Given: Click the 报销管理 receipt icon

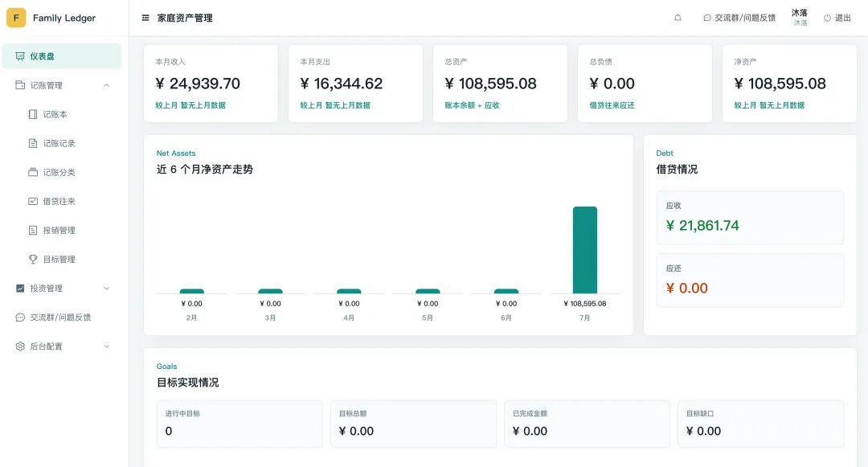Looking at the screenshot, I should pyautogui.click(x=33, y=230).
